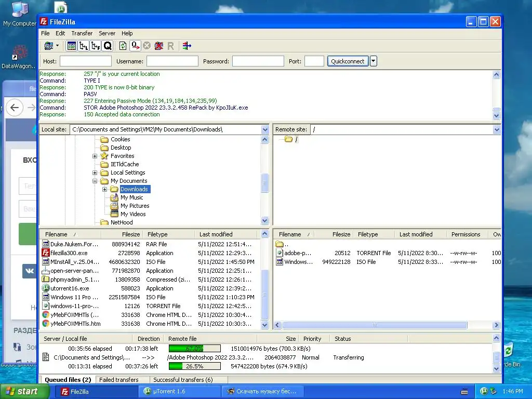The width and height of the screenshot is (532, 399).
Task: Toggle the transfer queue display
Action: [108, 46]
